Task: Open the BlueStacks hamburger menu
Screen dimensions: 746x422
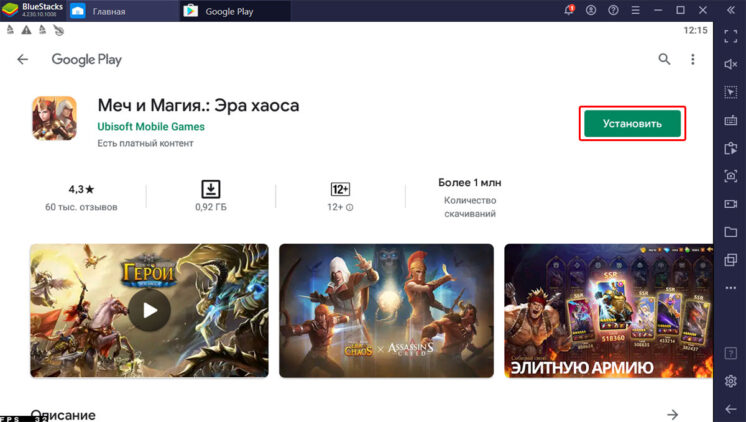Action: pos(636,10)
